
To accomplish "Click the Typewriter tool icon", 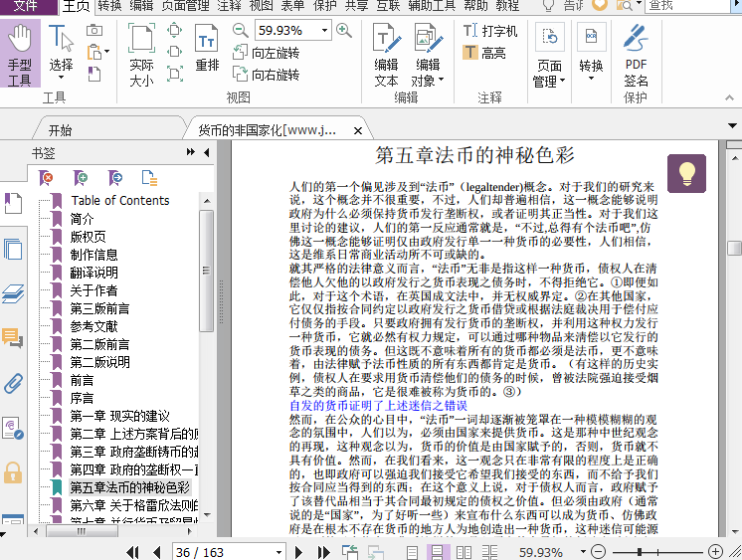I will click(x=472, y=31).
